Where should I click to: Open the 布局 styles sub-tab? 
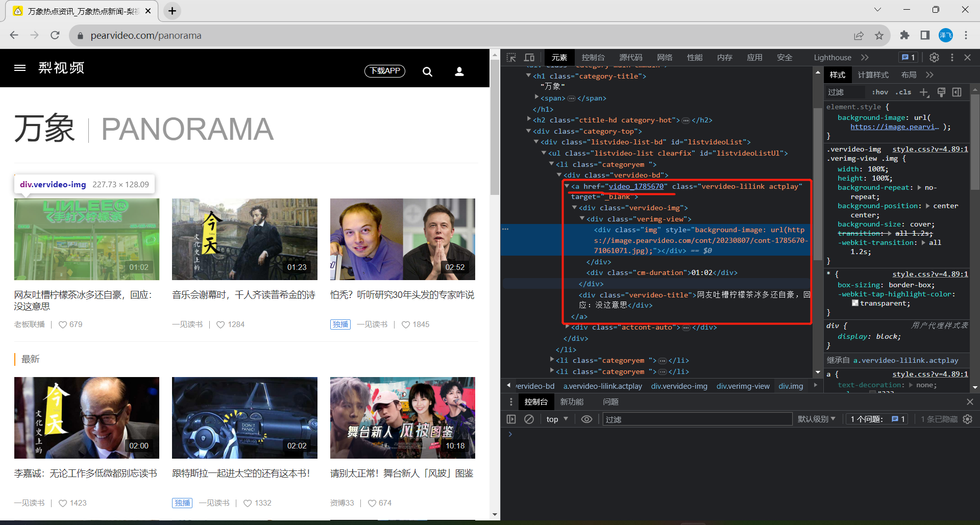coord(909,75)
